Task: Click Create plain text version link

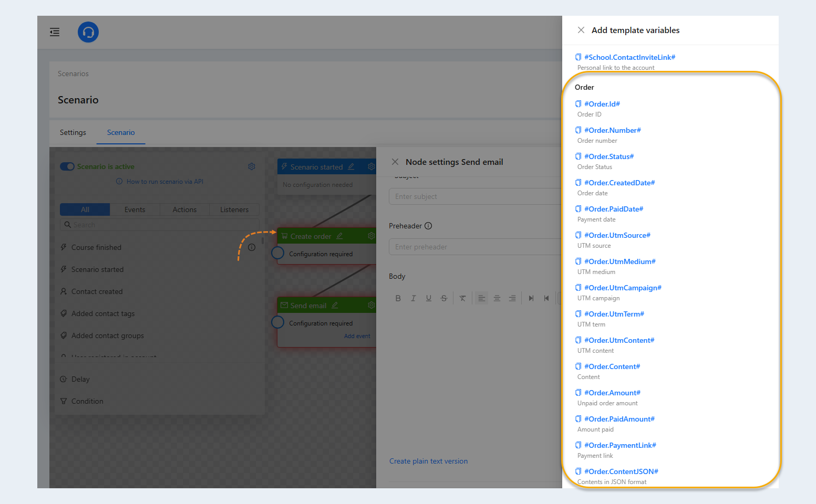Action: click(428, 461)
